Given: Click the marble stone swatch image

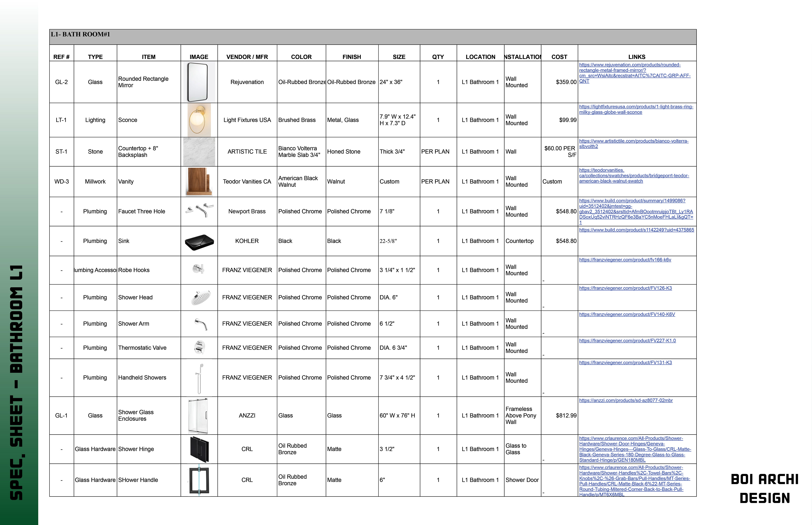Looking at the screenshot, I should 199,152.
